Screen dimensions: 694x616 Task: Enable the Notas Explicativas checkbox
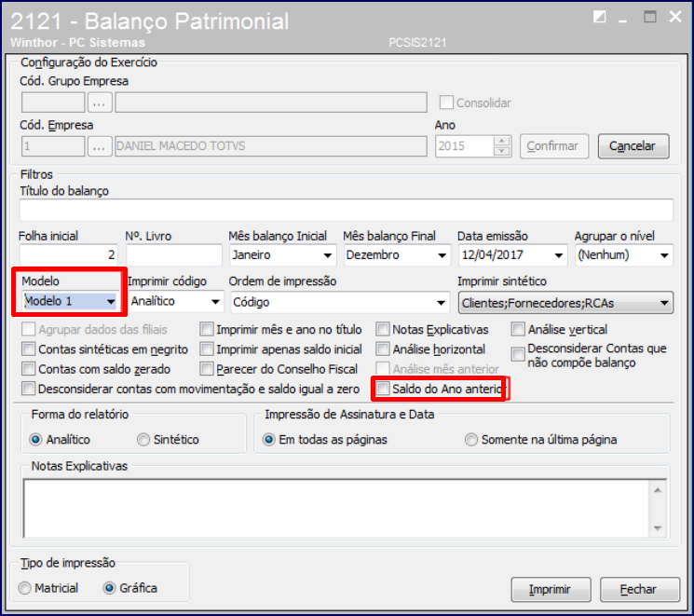[383, 329]
